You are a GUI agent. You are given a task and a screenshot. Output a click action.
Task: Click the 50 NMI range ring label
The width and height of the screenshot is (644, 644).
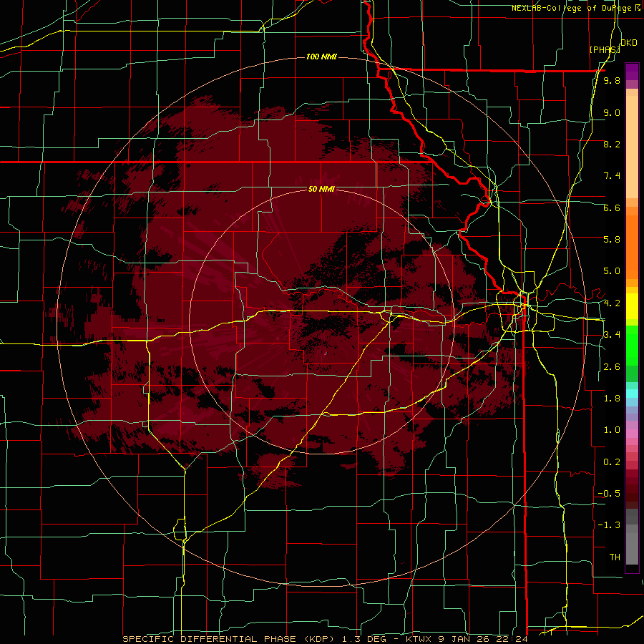(321, 189)
